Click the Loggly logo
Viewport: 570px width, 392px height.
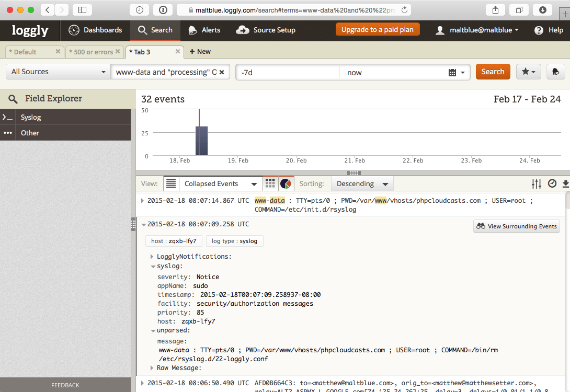[30, 30]
